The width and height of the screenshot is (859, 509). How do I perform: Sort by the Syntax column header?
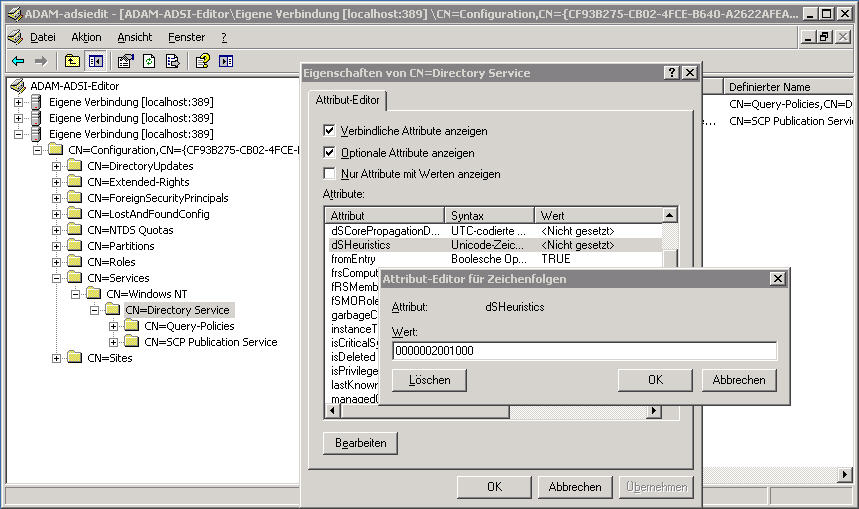click(x=489, y=215)
